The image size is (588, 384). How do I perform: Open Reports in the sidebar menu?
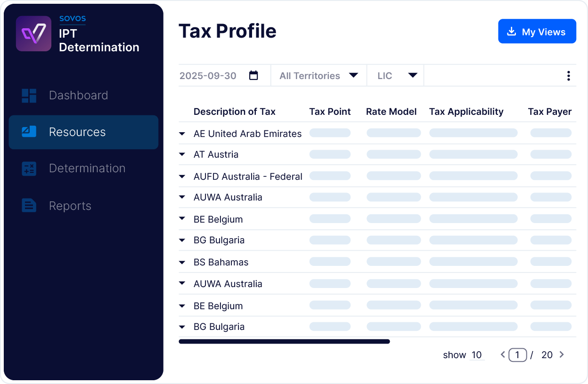pyautogui.click(x=70, y=206)
